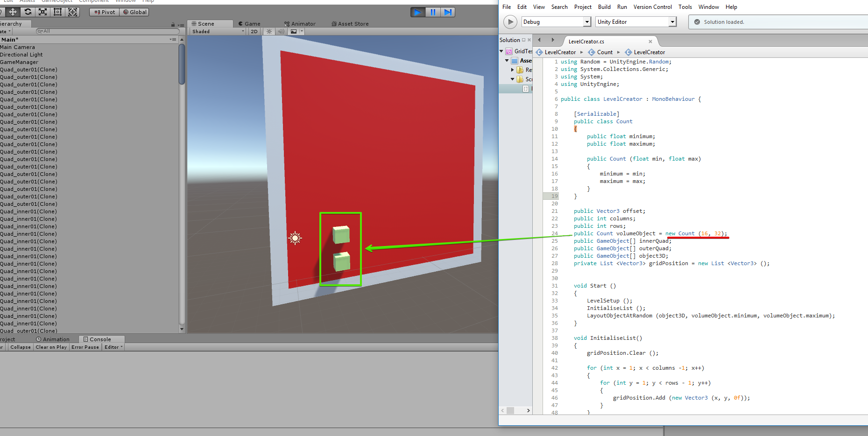The image size is (868, 436).
Task: Click the Global orientation button
Action: click(x=134, y=12)
